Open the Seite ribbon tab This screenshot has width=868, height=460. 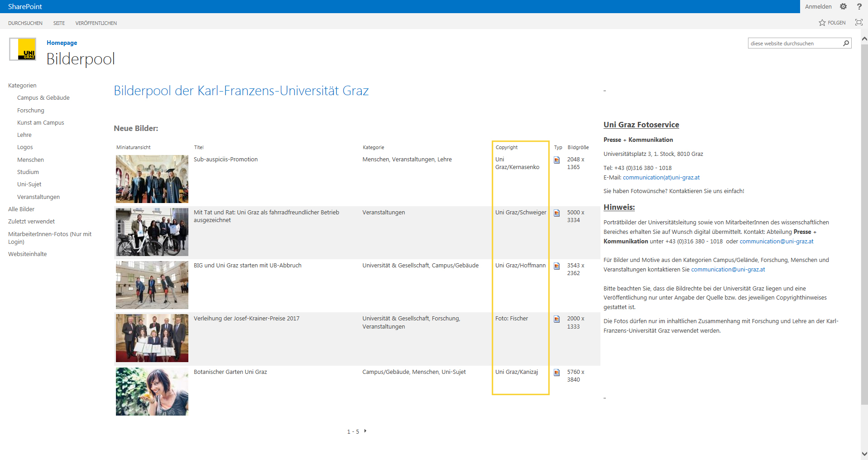[x=59, y=23]
